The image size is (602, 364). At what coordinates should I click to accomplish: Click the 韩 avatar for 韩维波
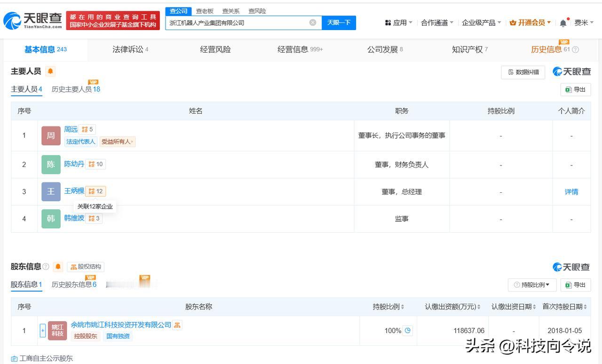coord(51,219)
